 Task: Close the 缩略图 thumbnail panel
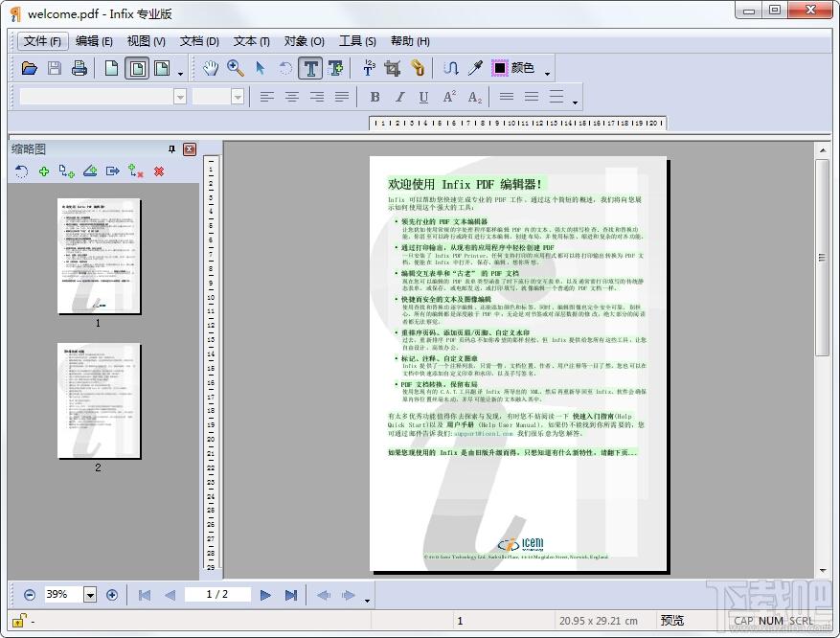[x=190, y=148]
